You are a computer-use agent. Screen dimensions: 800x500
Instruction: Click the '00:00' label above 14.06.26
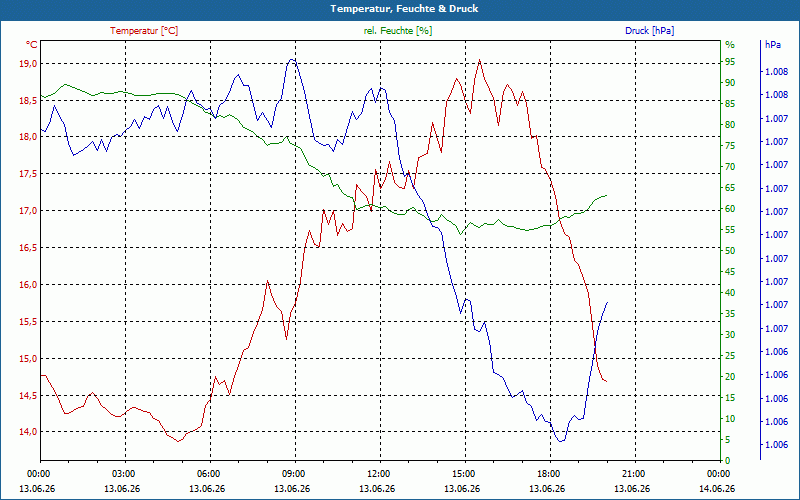[x=717, y=473]
